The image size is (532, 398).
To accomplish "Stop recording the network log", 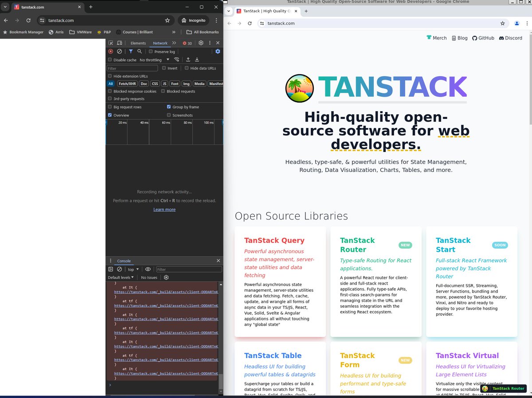I will [x=111, y=51].
